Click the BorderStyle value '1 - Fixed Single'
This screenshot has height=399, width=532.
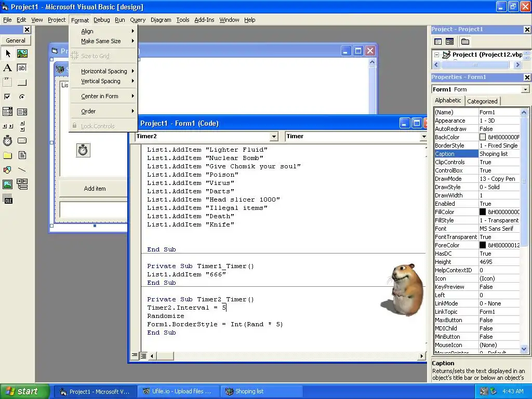(498, 145)
